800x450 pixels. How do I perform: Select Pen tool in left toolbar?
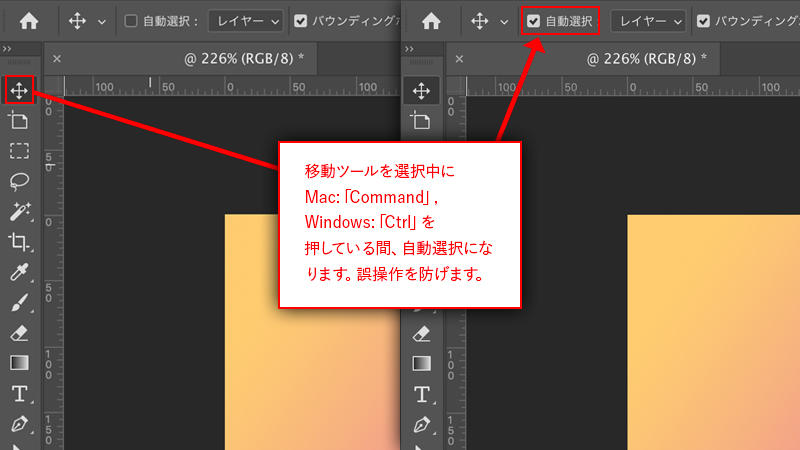point(19,424)
